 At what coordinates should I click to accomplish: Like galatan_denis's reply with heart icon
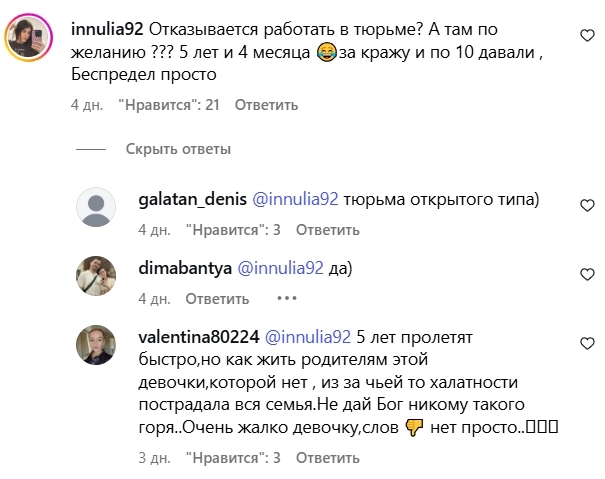click(589, 205)
